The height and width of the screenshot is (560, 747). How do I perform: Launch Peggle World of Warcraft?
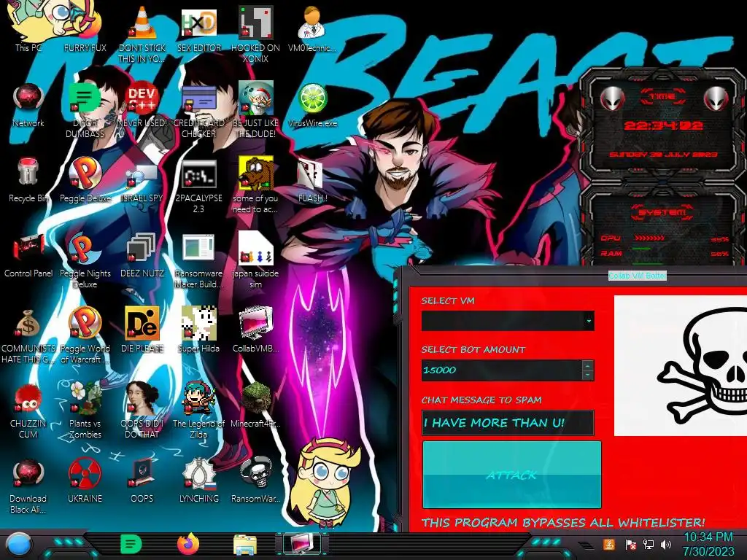tap(85, 335)
